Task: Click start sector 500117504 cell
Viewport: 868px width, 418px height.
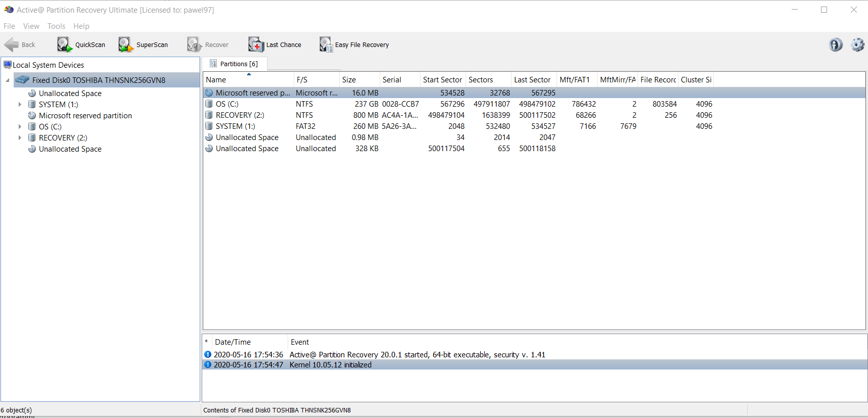Action: pos(446,149)
